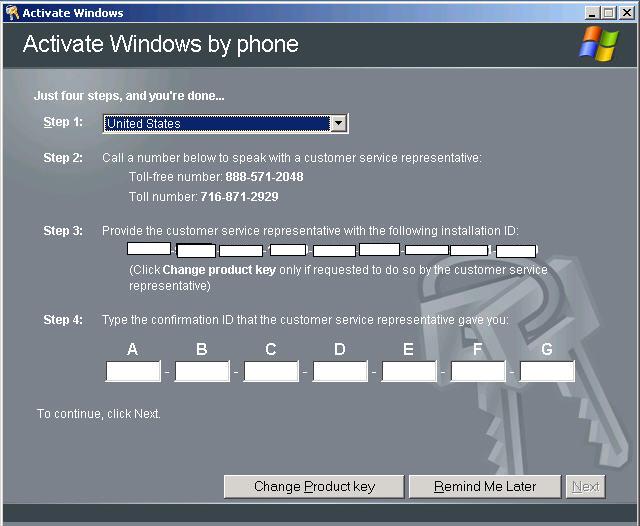The width and height of the screenshot is (640, 526).
Task: Select the United States country combo box
Action: (225, 123)
